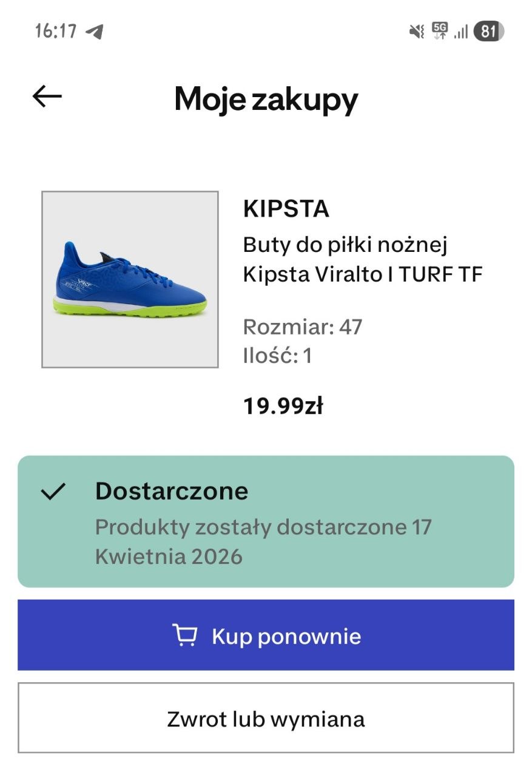Tap the Dostarczone status heading
532x777 pixels.
[x=172, y=491]
